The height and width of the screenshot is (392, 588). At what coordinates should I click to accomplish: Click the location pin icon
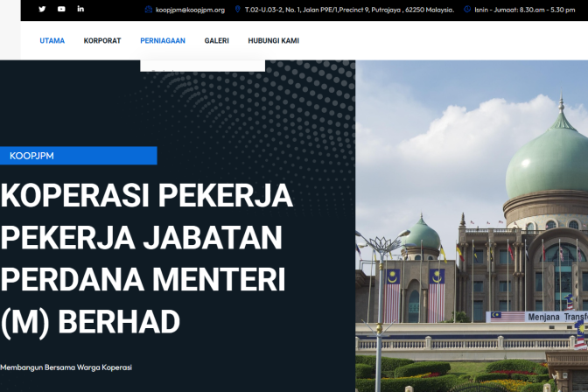[x=237, y=9]
